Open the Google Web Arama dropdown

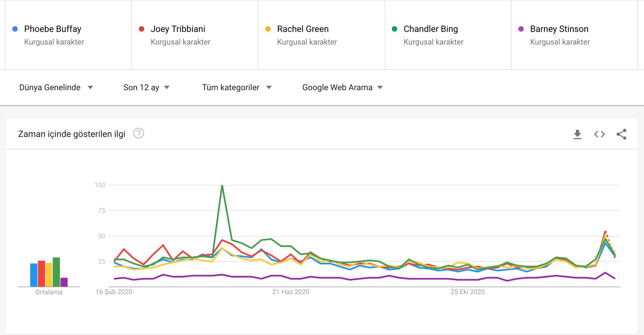342,87
